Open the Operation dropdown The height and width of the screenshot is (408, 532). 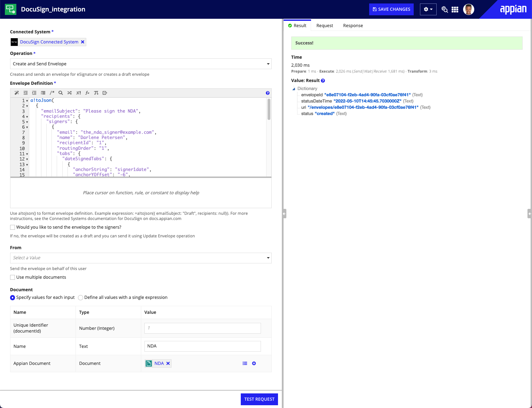[x=141, y=64]
